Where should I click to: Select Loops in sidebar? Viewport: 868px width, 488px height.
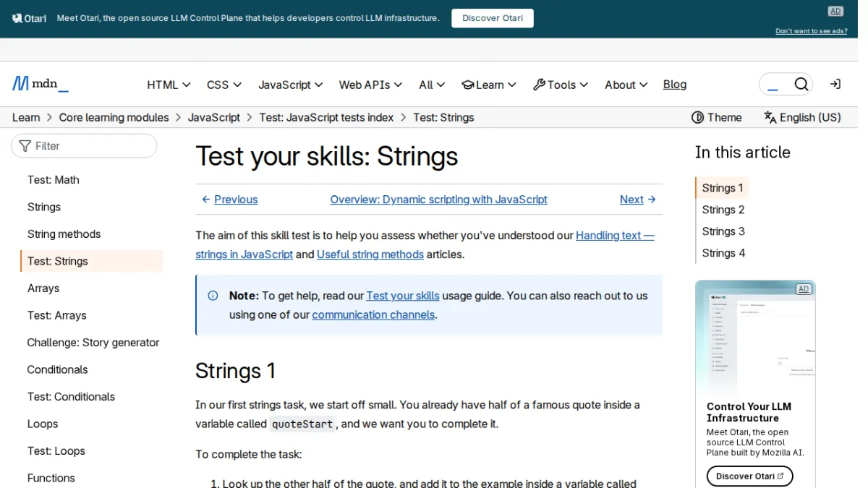coord(43,424)
